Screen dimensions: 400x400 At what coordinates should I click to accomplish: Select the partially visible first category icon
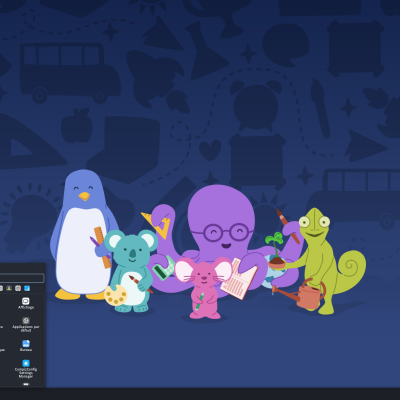tap(1, 288)
